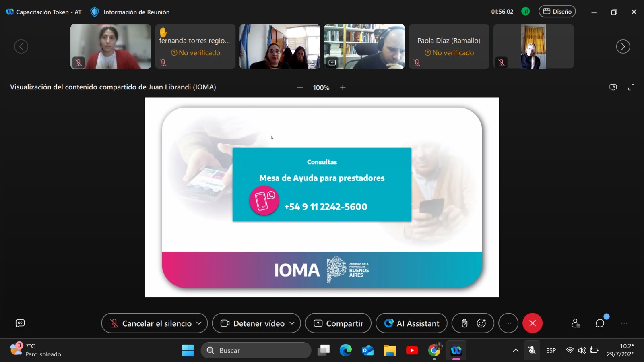Open more options in meeting controls

click(x=508, y=323)
